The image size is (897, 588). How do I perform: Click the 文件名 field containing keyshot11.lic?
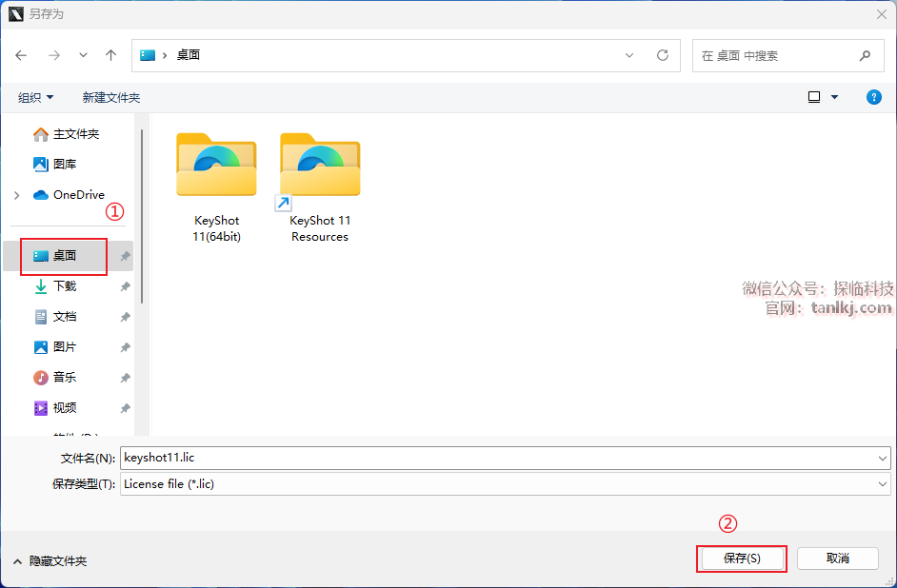coord(498,458)
